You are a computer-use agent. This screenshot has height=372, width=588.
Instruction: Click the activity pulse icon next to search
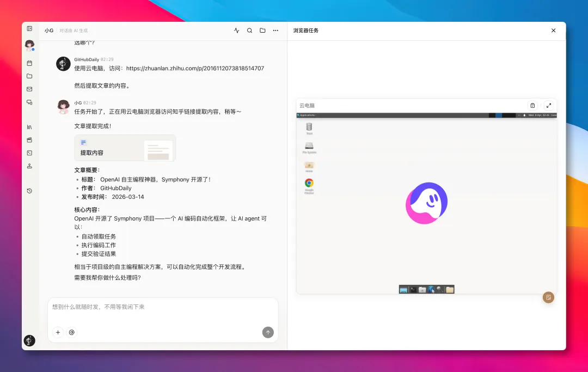[x=236, y=31]
